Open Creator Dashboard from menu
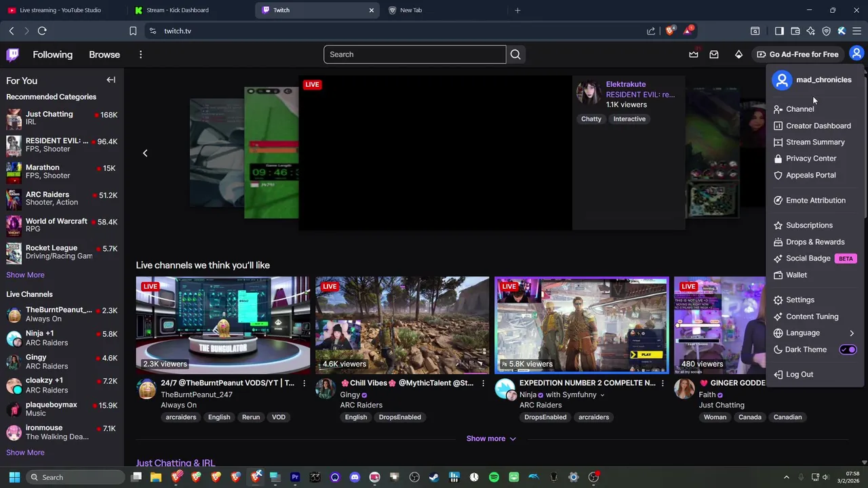 [816, 126]
